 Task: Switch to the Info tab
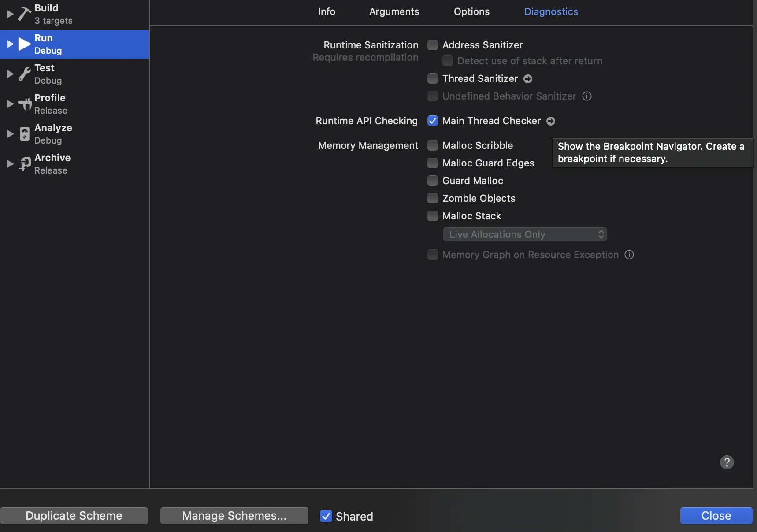pyautogui.click(x=327, y=12)
